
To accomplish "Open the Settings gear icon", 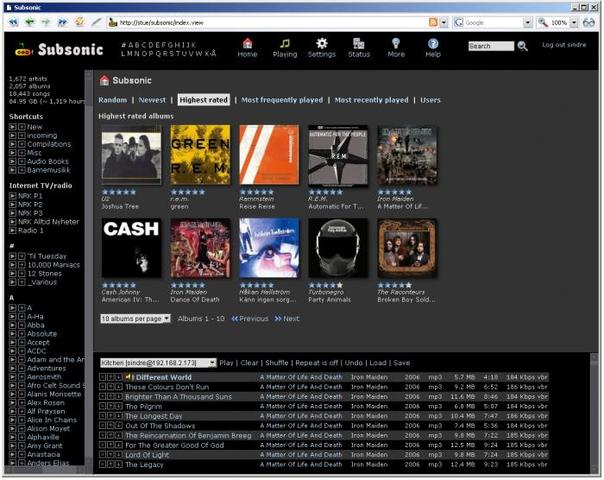I will click(x=322, y=43).
